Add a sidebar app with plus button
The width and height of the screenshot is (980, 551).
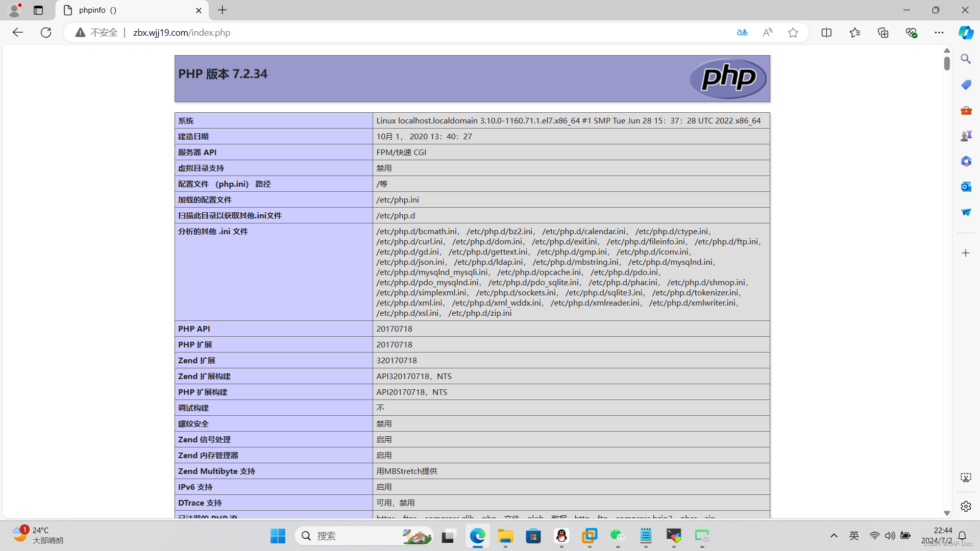pos(966,253)
